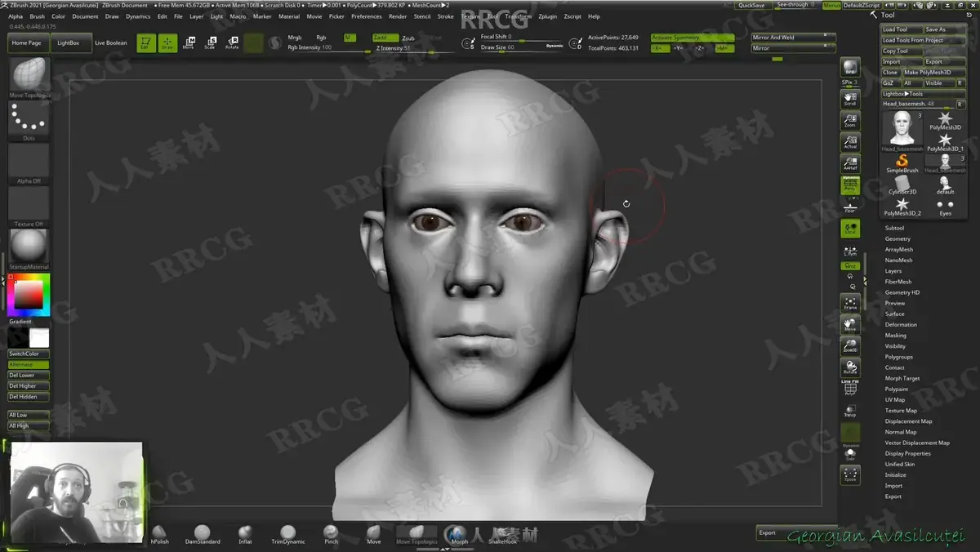
Task: Expand the Layers section
Action: click(x=893, y=271)
